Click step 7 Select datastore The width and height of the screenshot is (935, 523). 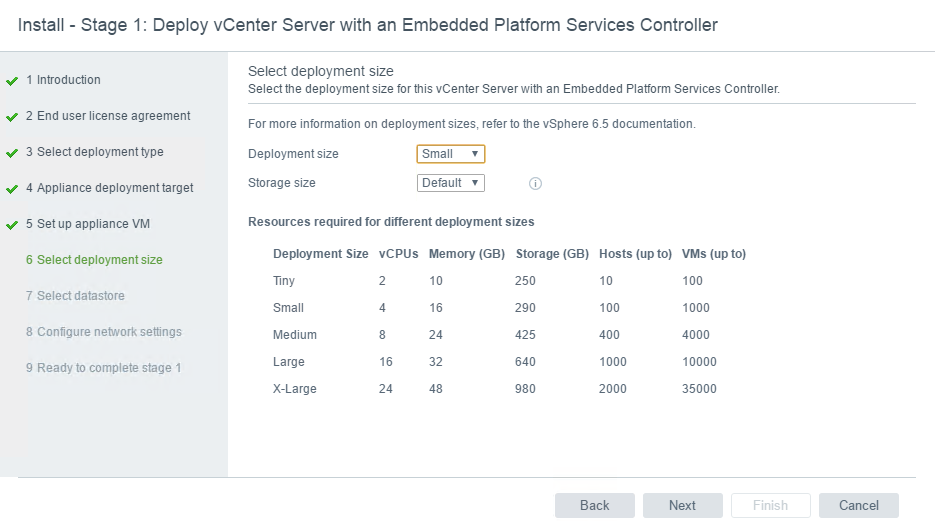coord(75,296)
